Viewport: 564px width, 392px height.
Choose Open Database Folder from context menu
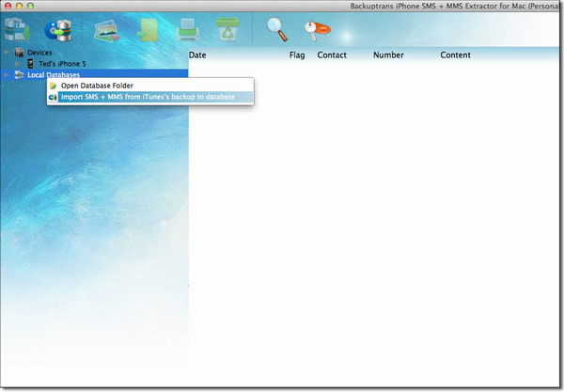(103, 86)
